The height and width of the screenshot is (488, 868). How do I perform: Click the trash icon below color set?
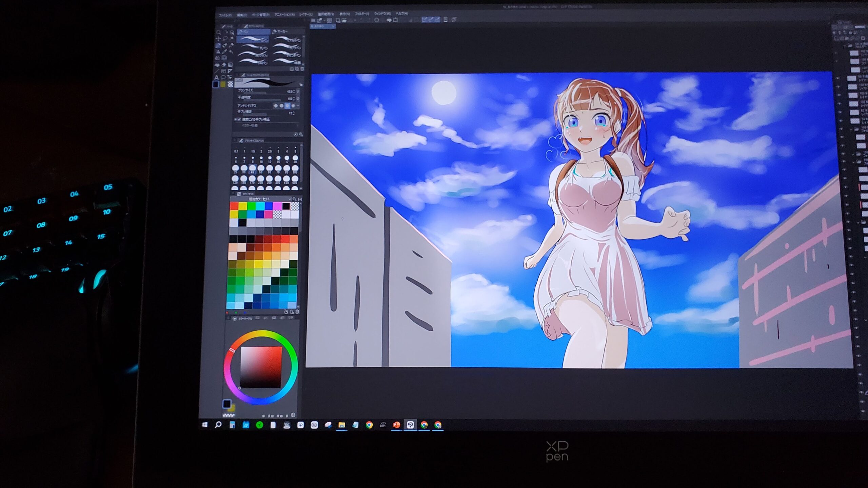tap(297, 311)
